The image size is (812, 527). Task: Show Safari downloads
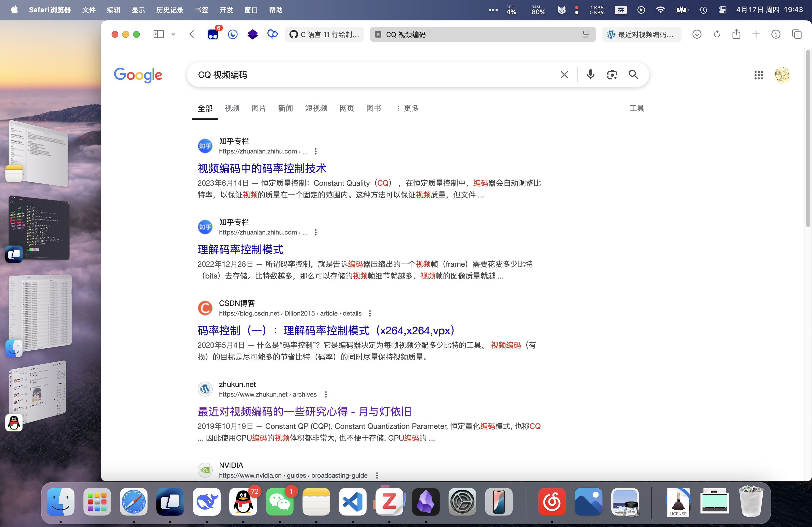point(697,34)
